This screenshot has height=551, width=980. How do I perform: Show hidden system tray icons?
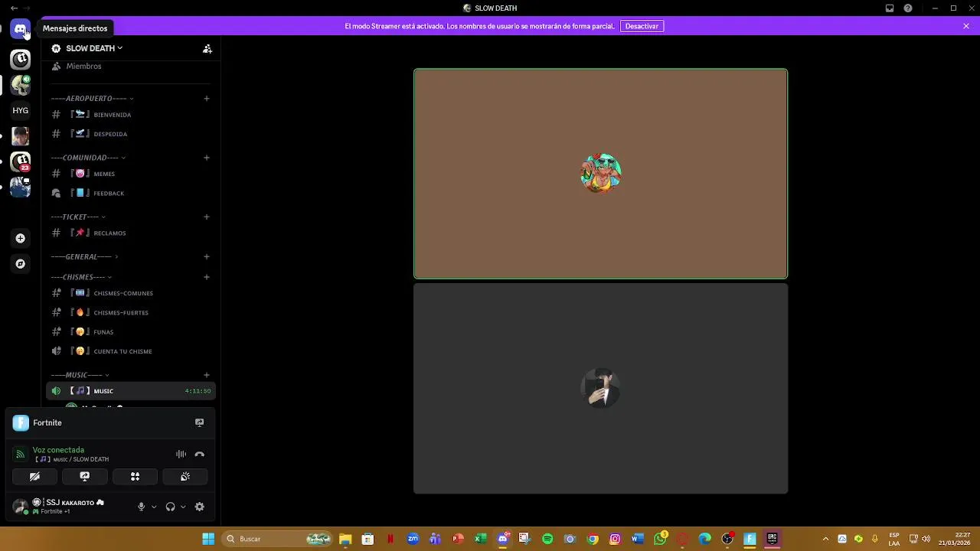tap(825, 539)
